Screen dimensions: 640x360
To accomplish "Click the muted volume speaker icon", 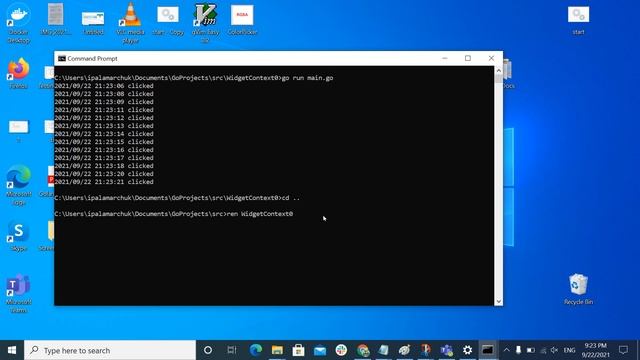I will tap(554, 350).
